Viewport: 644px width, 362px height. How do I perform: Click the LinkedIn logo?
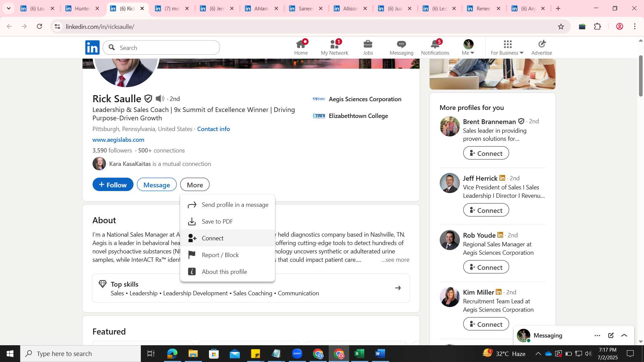point(92,48)
